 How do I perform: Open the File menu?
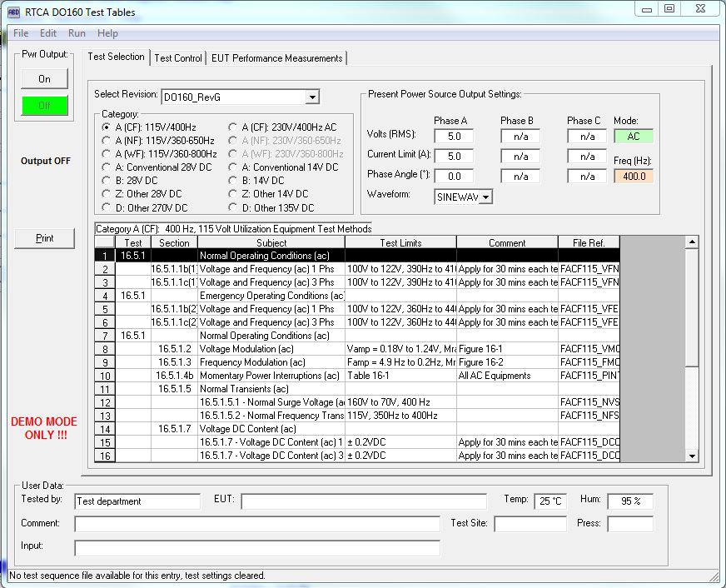click(21, 33)
